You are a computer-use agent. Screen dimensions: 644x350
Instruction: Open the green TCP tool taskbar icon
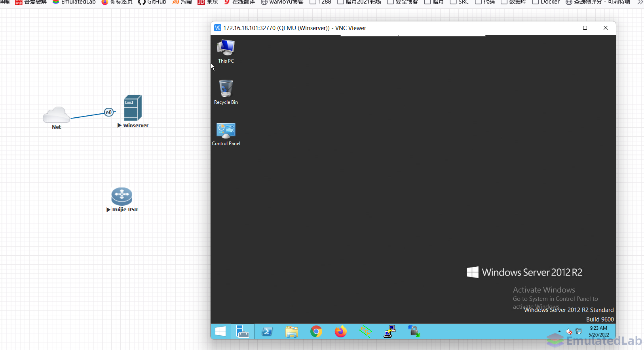point(365,331)
